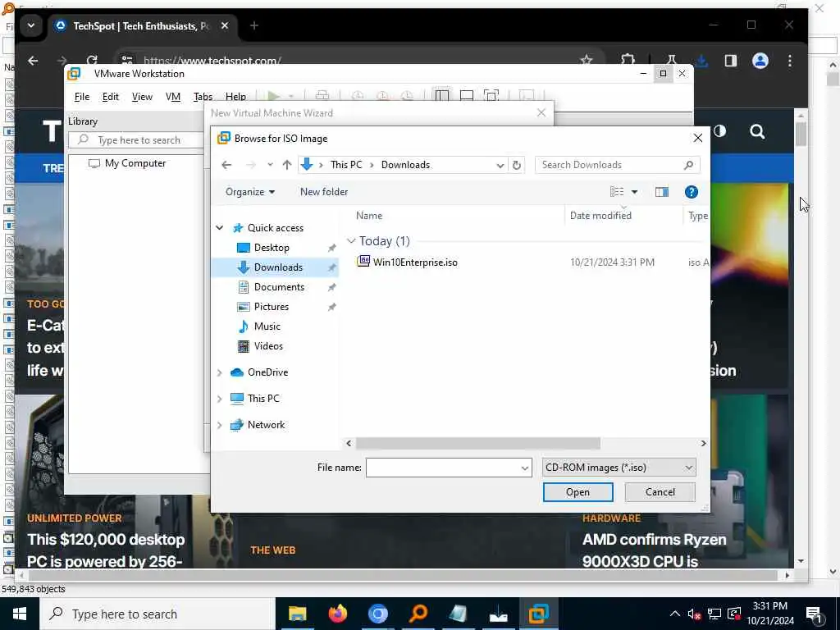This screenshot has width=840, height=630.
Task: Select Downloads in the navigation pane
Action: 278,267
